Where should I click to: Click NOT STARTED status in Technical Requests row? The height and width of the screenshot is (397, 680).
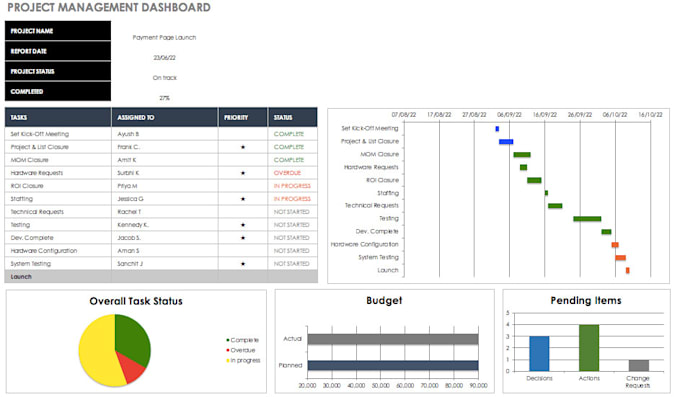pyautogui.click(x=293, y=212)
